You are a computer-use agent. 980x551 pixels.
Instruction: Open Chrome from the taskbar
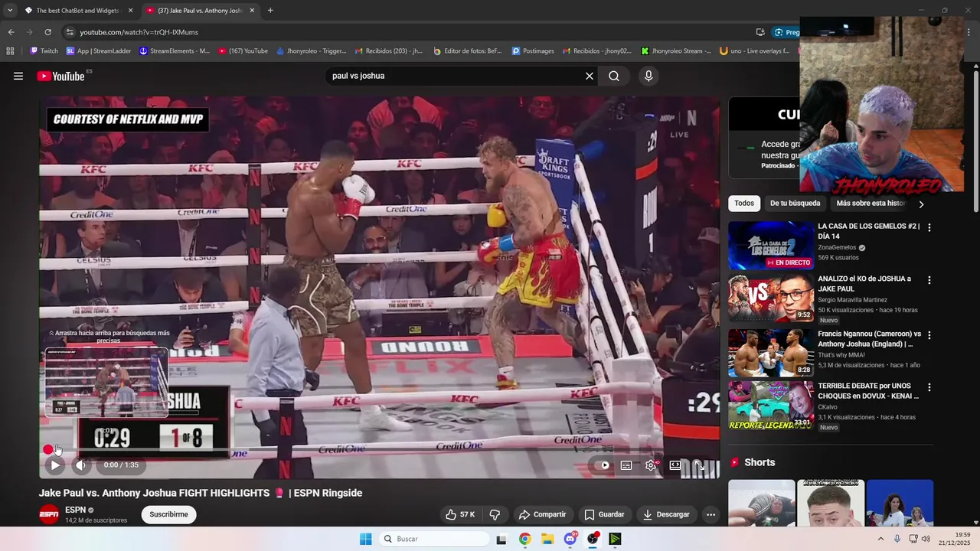pos(524,539)
